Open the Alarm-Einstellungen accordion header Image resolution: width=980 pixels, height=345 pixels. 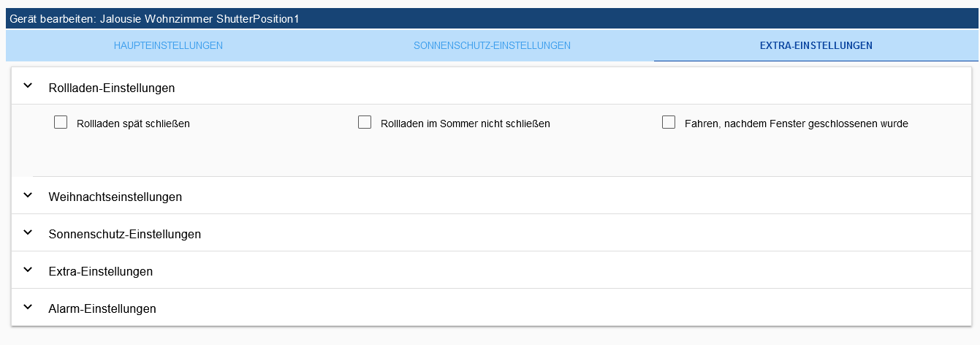491,308
